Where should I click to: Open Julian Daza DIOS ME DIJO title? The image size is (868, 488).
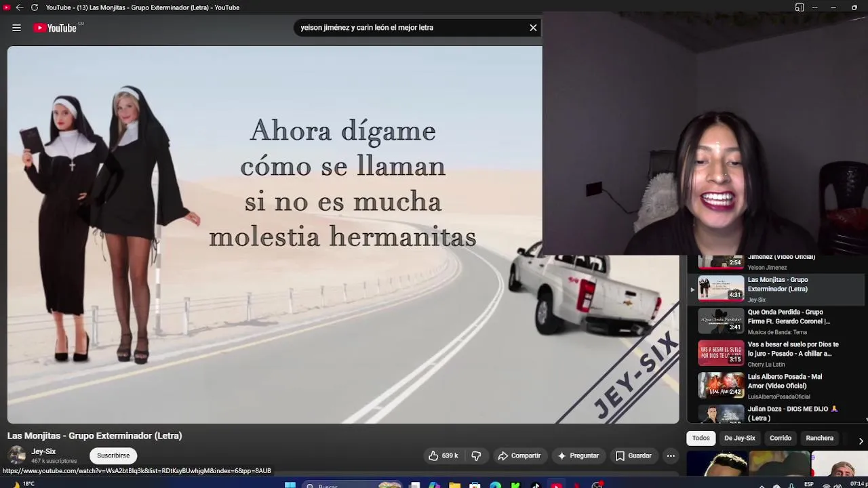coord(793,413)
